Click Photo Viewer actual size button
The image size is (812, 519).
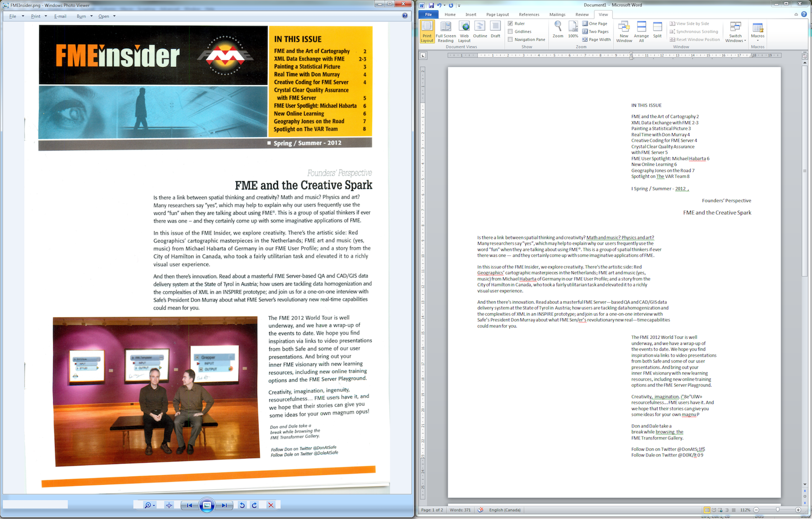pyautogui.click(x=169, y=505)
